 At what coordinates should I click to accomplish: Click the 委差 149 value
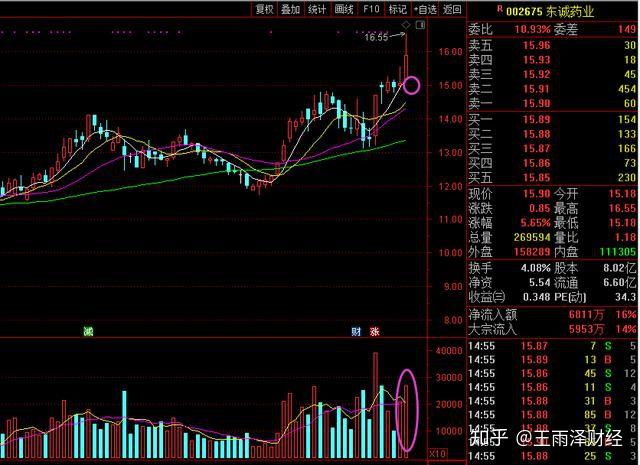coord(627,29)
